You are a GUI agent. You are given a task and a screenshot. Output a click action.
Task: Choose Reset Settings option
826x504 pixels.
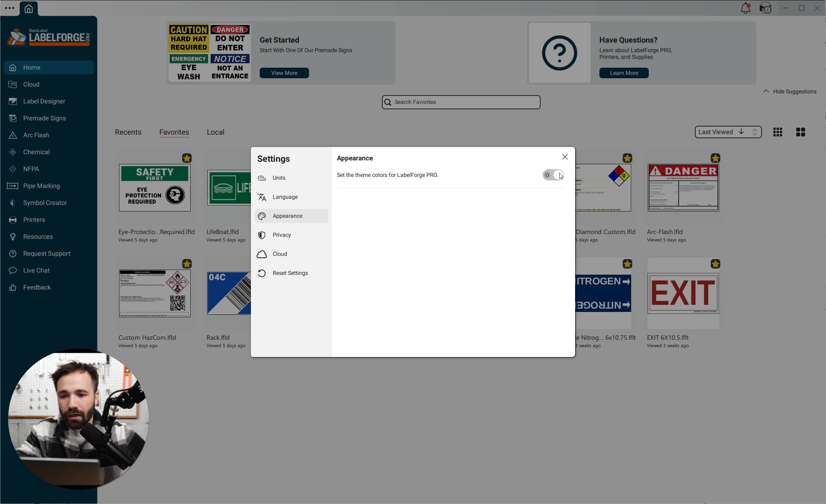(291, 273)
